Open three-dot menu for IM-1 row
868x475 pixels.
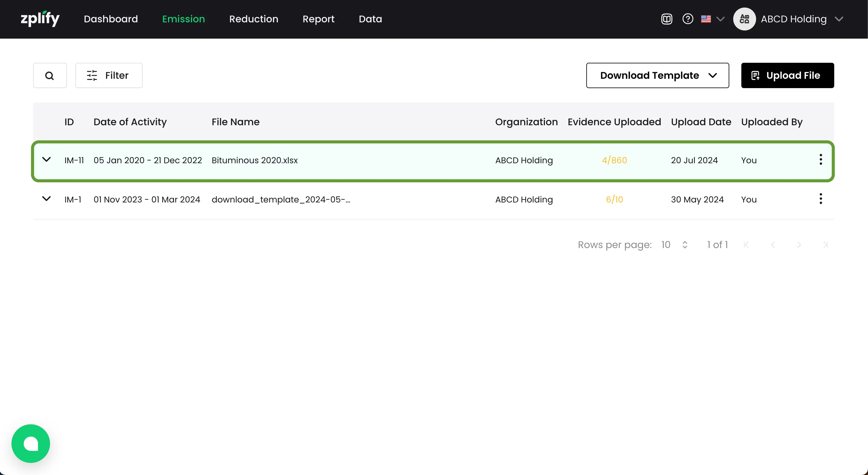coord(820,199)
